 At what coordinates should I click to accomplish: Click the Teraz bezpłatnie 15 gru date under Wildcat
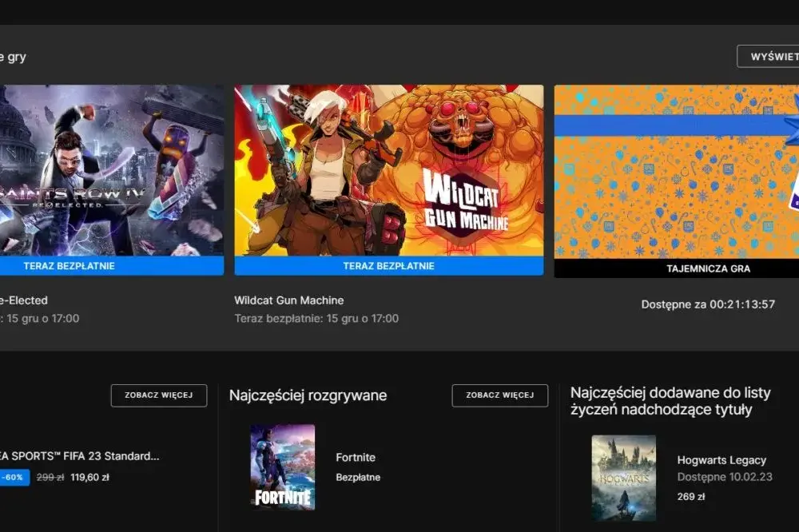[x=316, y=319]
